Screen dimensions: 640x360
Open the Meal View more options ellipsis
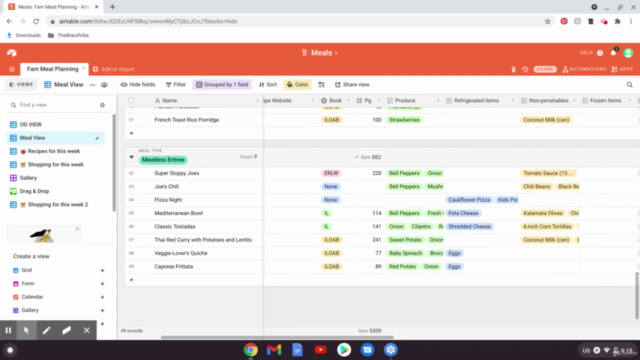(93, 85)
